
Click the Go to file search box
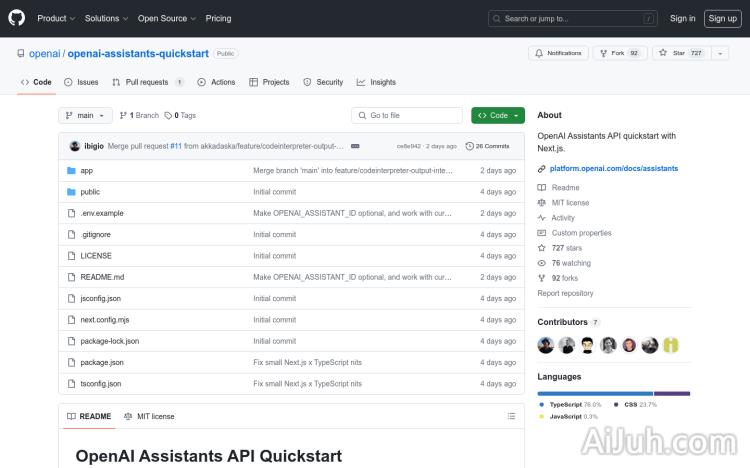pos(407,115)
